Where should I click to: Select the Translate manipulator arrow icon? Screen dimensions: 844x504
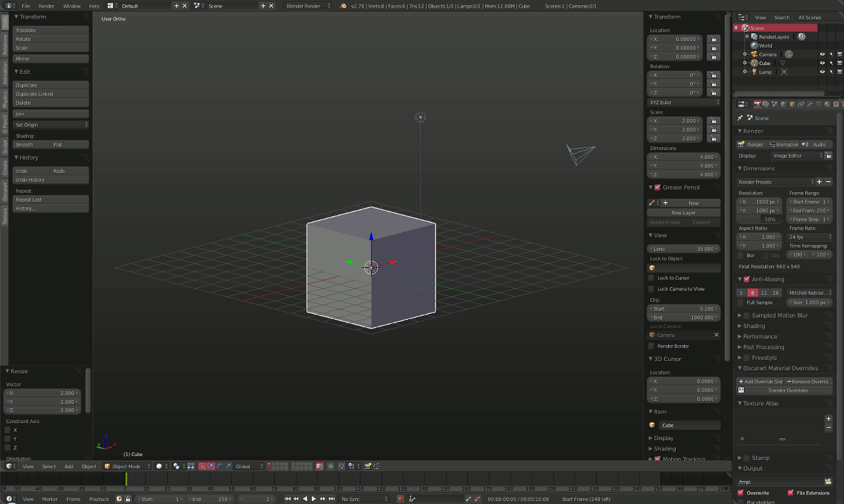point(210,466)
